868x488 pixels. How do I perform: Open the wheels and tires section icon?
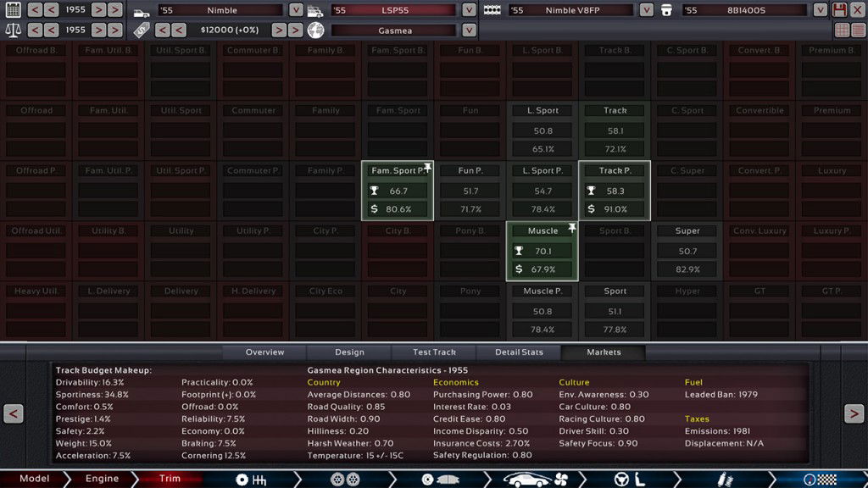343,480
